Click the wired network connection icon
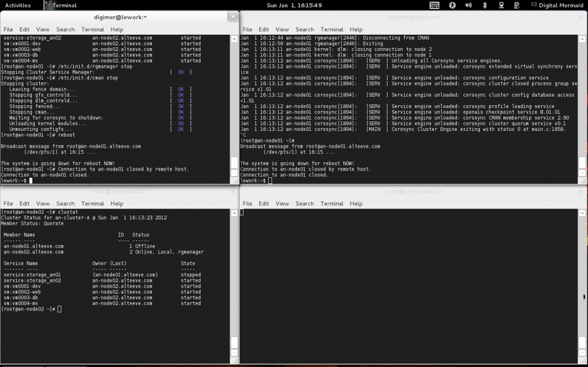The height and width of the screenshot is (367, 588). point(501,5)
